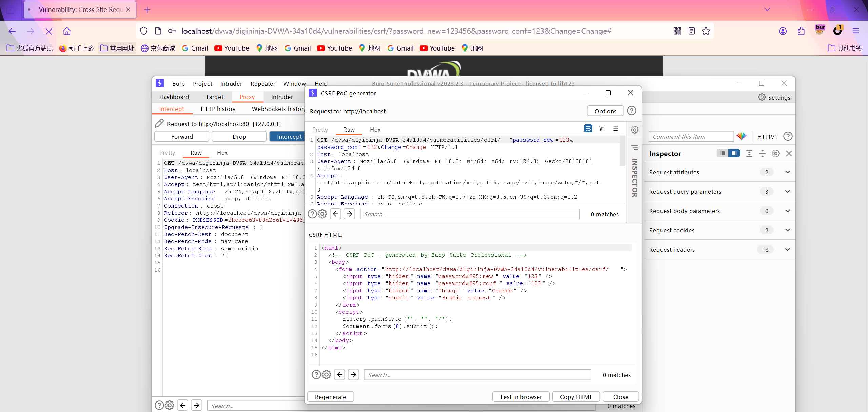Click the Firefox address bar URL
Viewport: 868px width, 412px height.
396,31
